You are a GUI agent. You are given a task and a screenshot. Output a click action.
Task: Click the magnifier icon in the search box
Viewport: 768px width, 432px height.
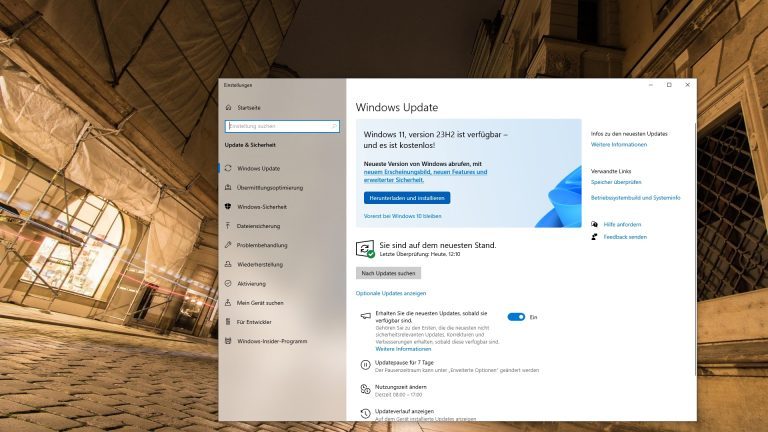click(x=335, y=126)
